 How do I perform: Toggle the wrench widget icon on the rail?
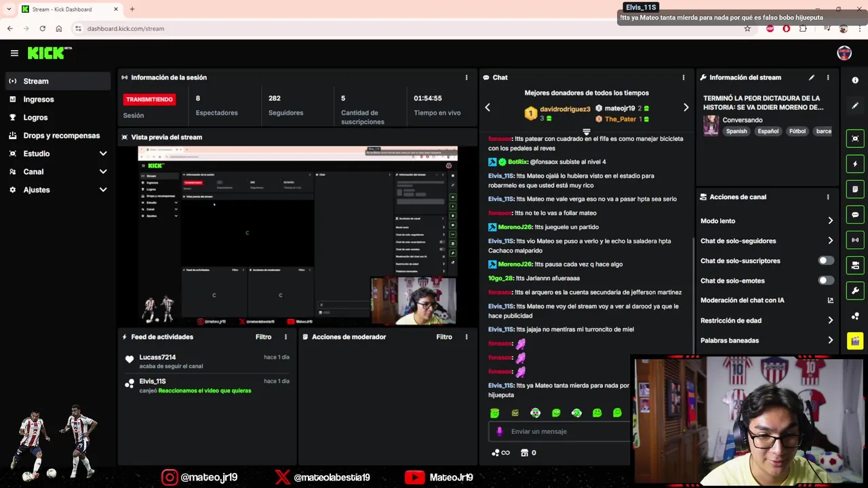tap(855, 291)
